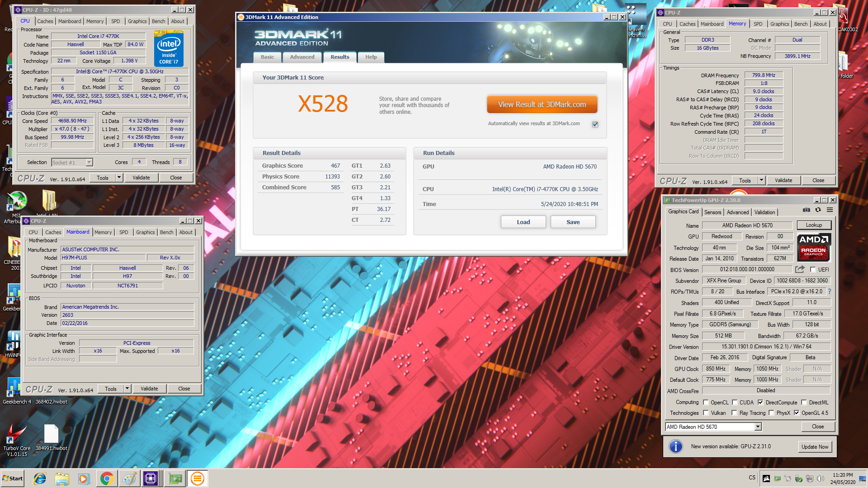
Task: Click the Core Speed 4698.90 MHz value
Action: (x=72, y=121)
